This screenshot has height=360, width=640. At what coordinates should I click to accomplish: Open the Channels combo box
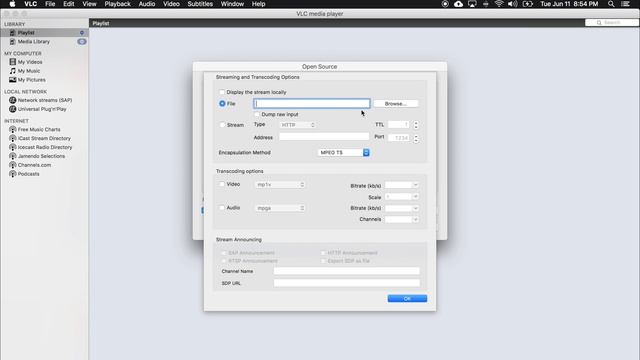tap(402, 220)
